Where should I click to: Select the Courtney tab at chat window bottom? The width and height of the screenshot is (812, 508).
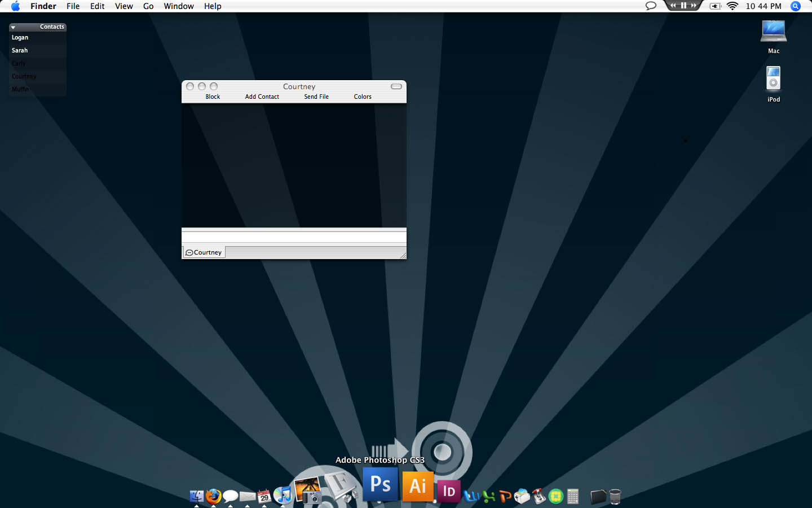(x=204, y=252)
